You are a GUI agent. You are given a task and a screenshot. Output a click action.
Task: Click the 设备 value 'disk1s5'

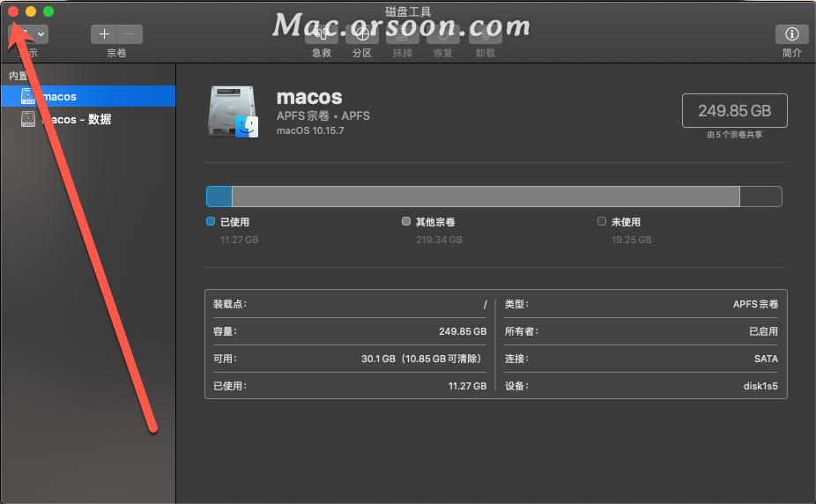[760, 386]
